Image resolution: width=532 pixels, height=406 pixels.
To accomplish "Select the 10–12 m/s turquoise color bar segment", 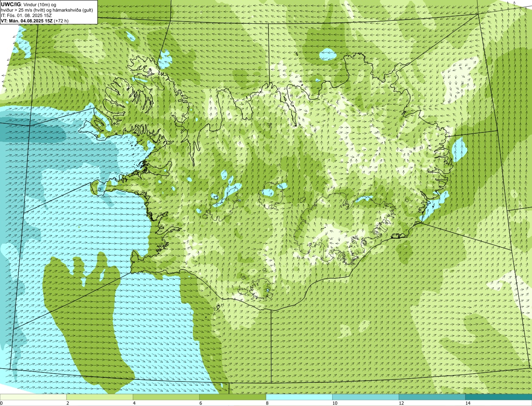I will pyautogui.click(x=366, y=397).
